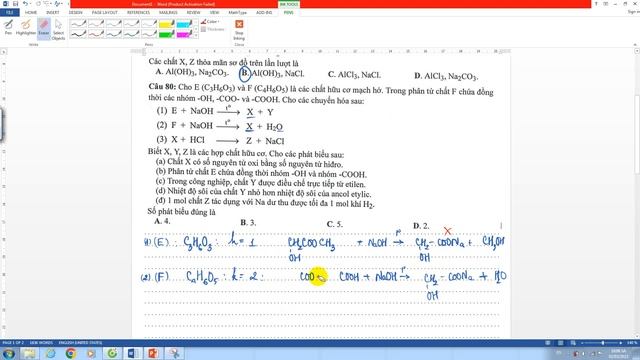Click the page count status indicator
The image size is (640, 360).
pyautogui.click(x=12, y=343)
